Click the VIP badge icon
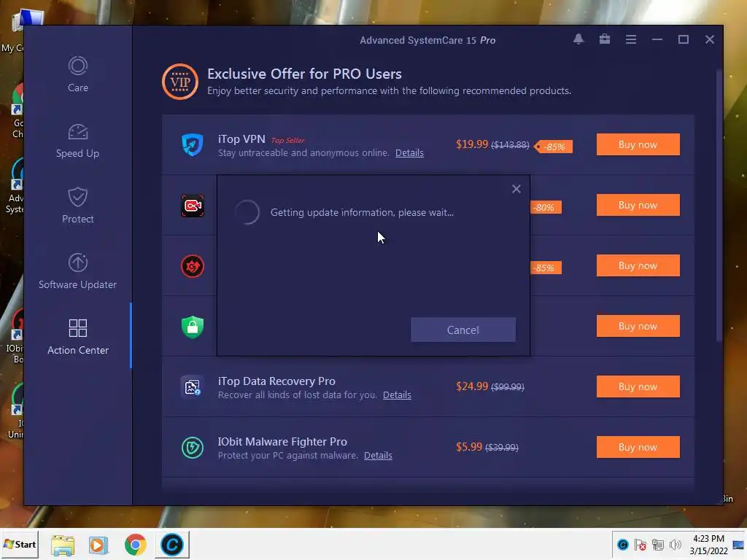Image resolution: width=747 pixels, height=560 pixels. 180,82
